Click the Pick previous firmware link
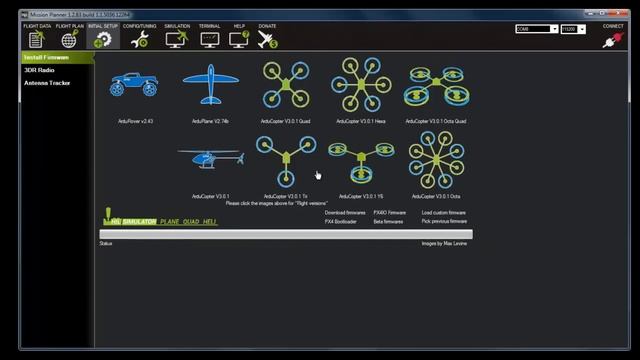 coord(444,221)
